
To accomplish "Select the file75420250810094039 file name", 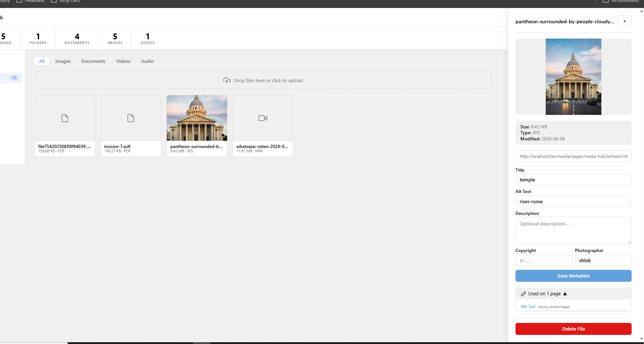I will pyautogui.click(x=64, y=147).
